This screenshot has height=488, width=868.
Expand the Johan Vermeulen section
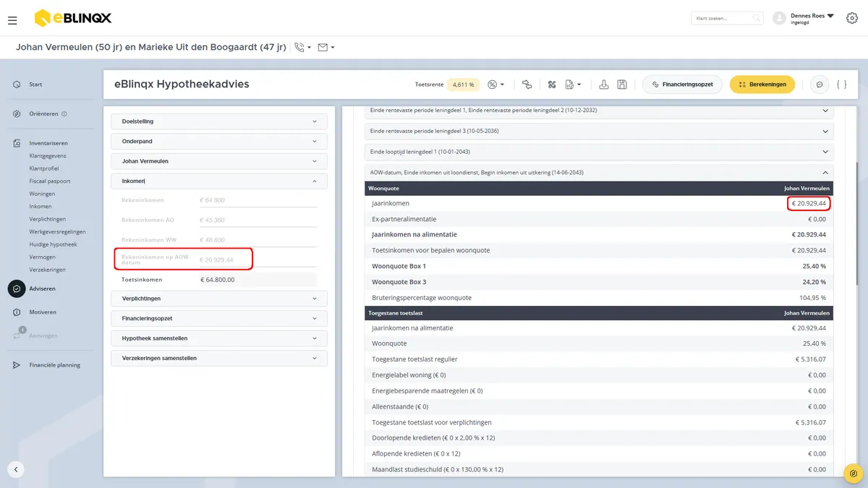[x=219, y=161]
